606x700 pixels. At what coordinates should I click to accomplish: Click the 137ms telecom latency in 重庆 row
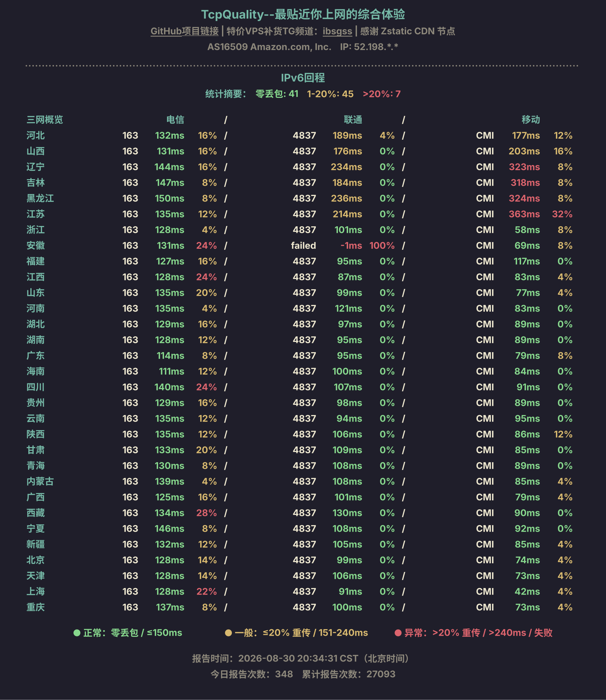[170, 607]
